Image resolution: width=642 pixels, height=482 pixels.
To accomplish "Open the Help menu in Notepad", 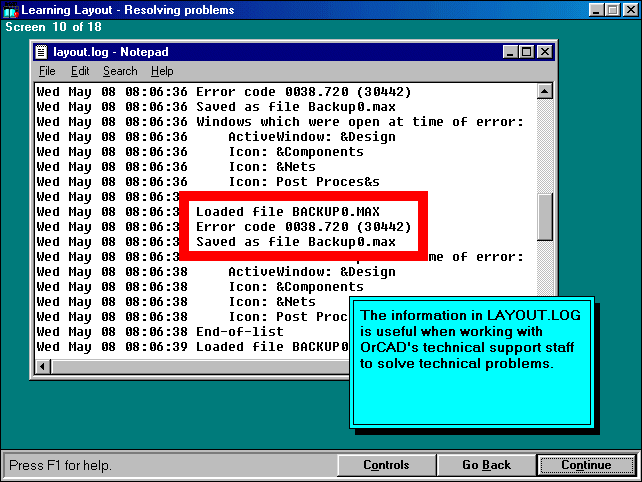I will 162,71.
